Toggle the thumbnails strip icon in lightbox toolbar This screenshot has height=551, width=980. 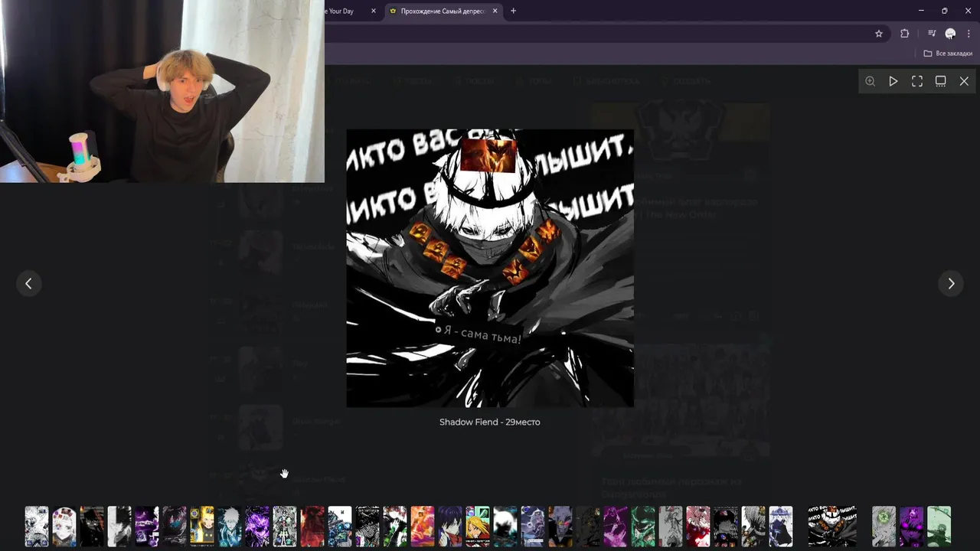(x=940, y=81)
